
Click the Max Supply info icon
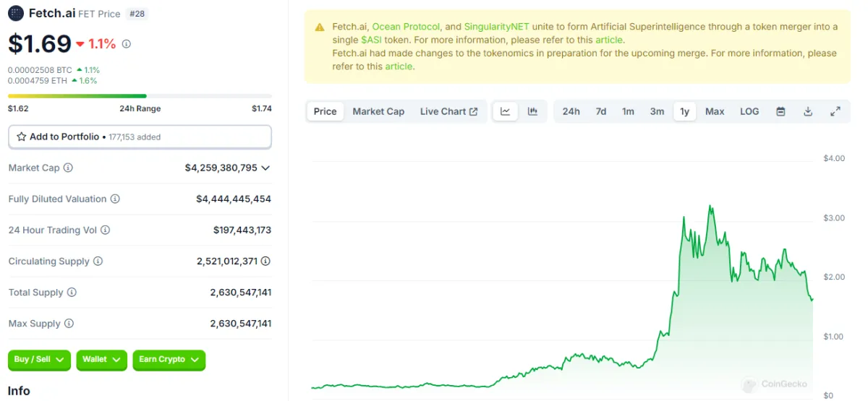click(x=69, y=323)
